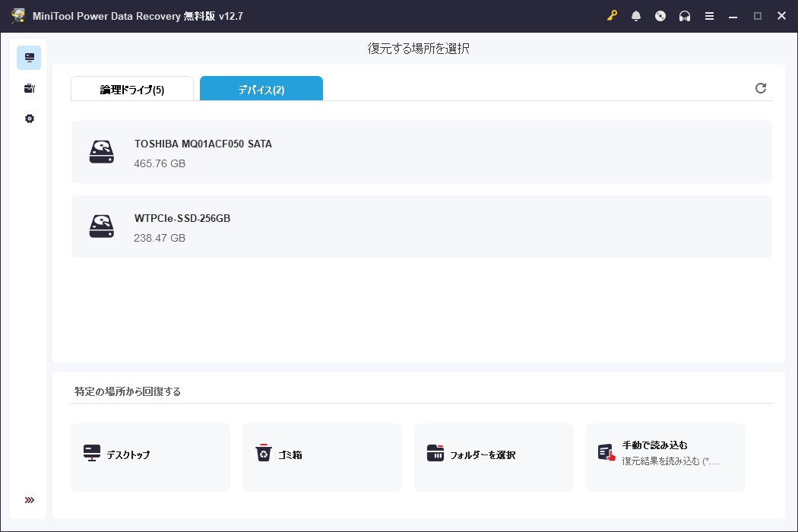
Task: Select the TOSHIBA MQ01ACF050 SATA disk
Action: tap(421, 152)
